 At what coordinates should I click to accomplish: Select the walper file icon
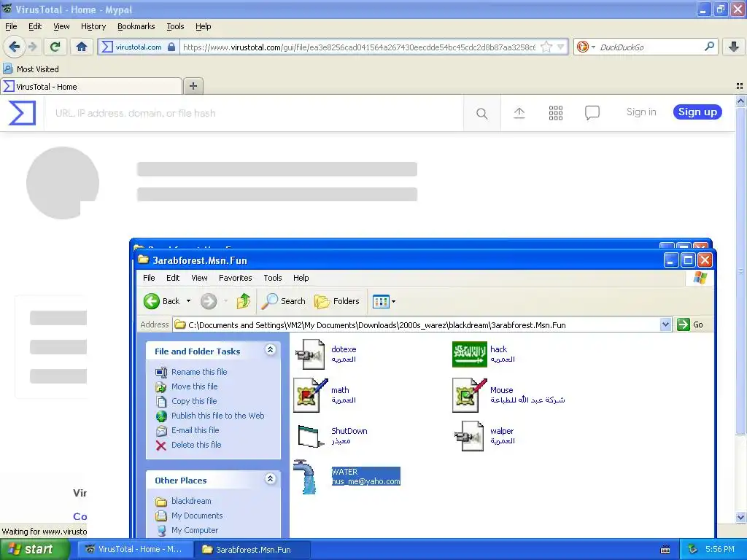(x=469, y=436)
